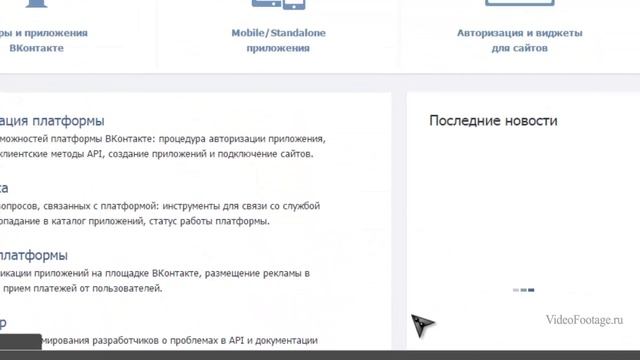Click text about прием платежей от пользователей
This screenshot has height=360, width=640.
82,289
